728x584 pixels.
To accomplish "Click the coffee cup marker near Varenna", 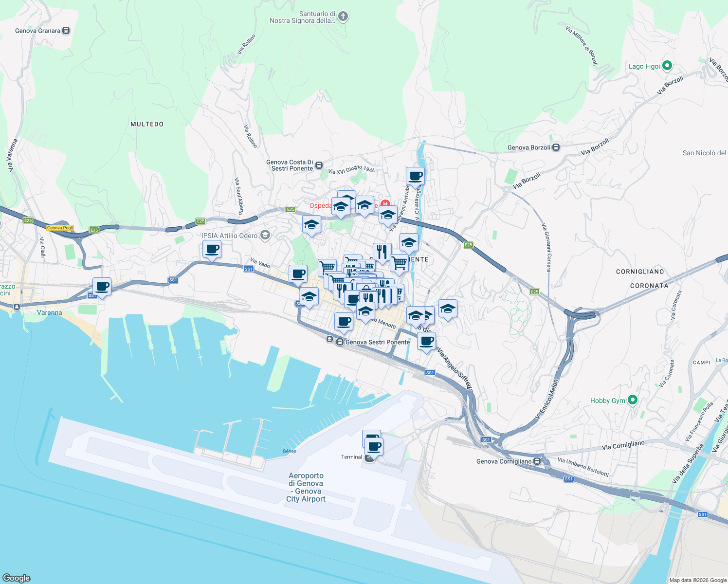I will (102, 287).
